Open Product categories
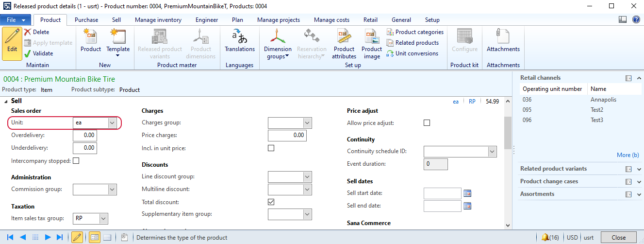 [x=415, y=32]
